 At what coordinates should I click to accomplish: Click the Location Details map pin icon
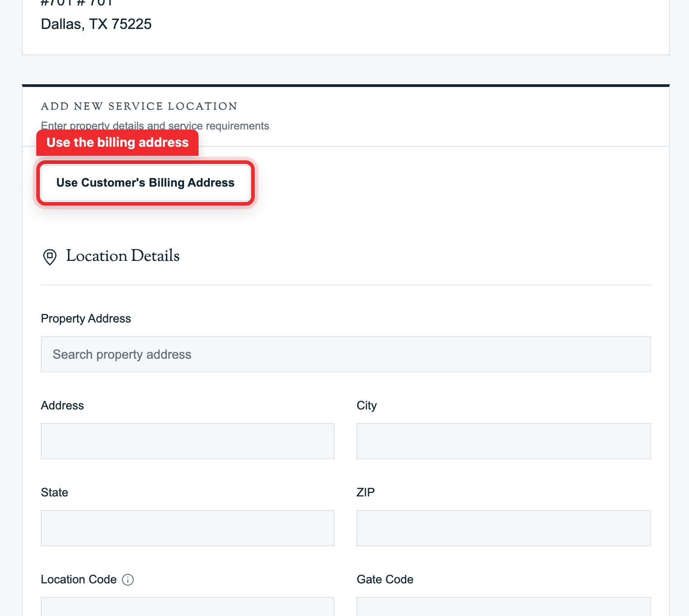49,257
